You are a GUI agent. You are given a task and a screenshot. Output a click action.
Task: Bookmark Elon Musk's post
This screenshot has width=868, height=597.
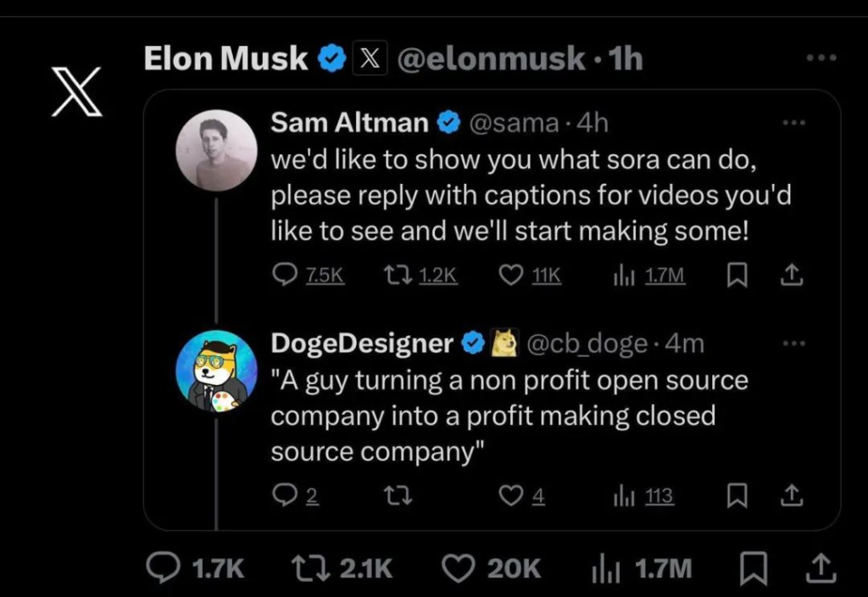[x=751, y=568]
